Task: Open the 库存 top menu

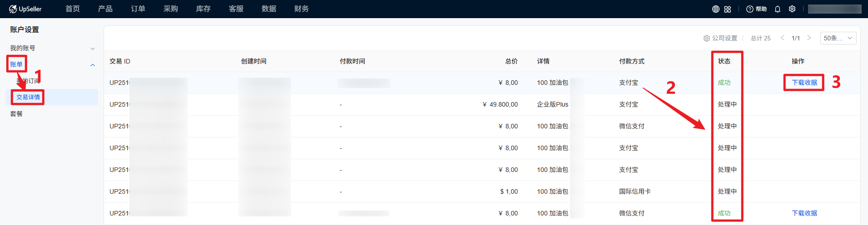Action: (x=203, y=9)
